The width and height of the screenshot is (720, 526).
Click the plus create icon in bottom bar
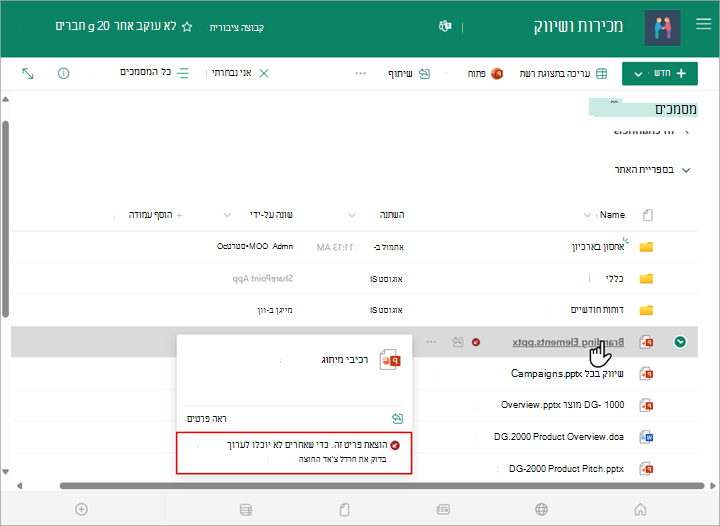pos(81,509)
